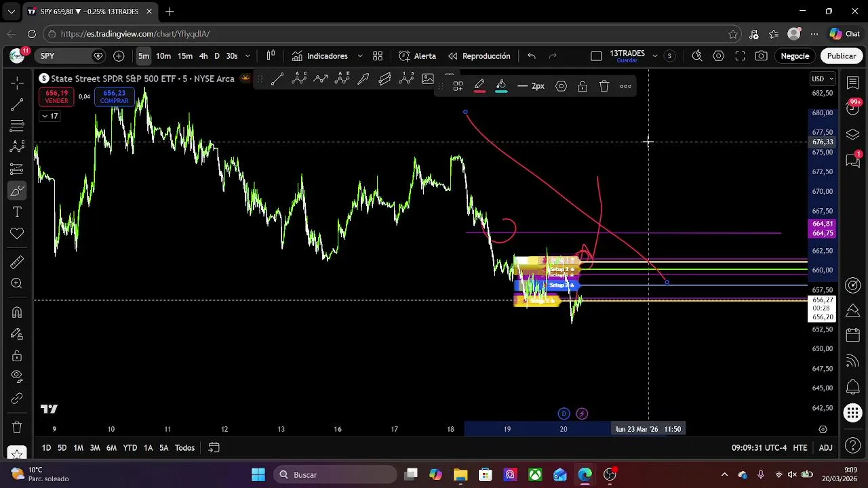Click the star favorites toolbar button
The height and width of the screenshot is (488, 868).
point(17,453)
